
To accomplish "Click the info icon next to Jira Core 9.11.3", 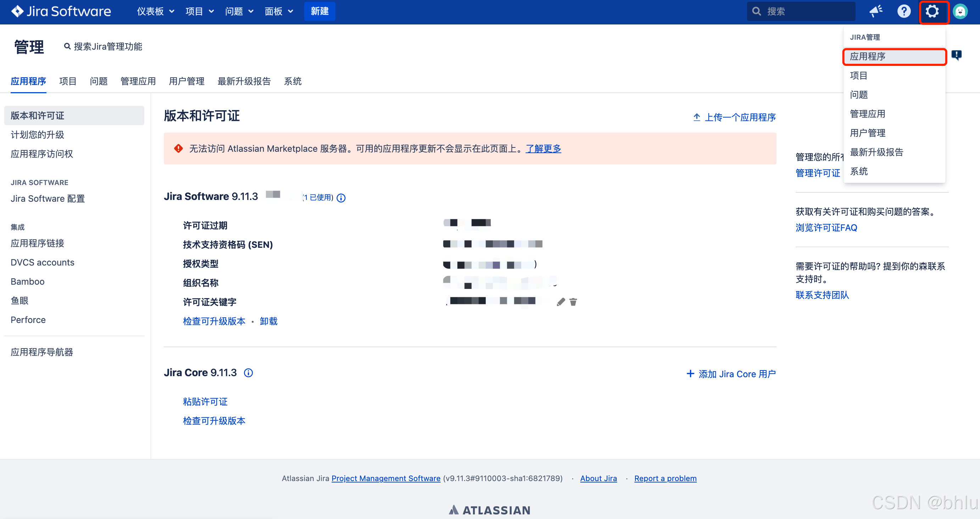I will 249,373.
